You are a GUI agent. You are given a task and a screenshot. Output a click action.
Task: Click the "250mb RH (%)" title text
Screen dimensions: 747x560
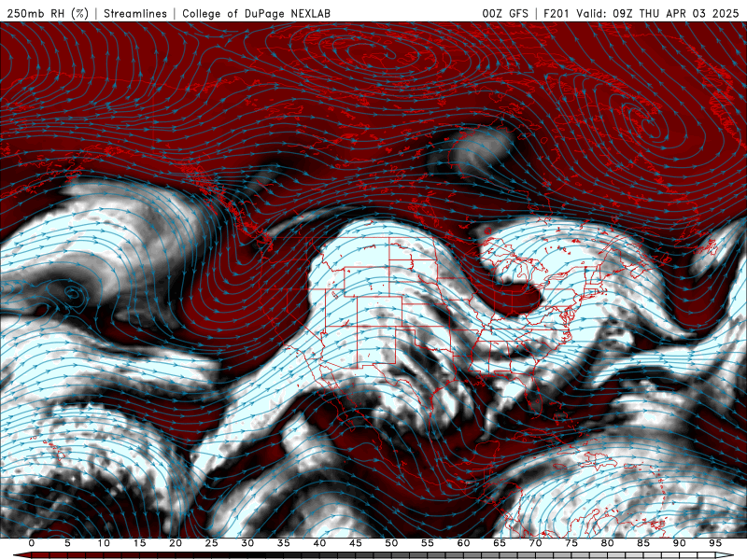click(x=48, y=13)
